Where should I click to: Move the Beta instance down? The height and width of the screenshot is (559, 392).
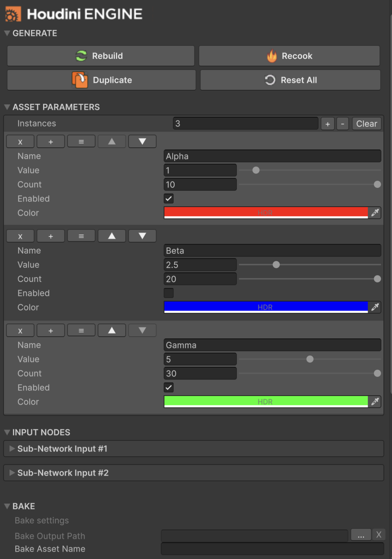coord(142,236)
